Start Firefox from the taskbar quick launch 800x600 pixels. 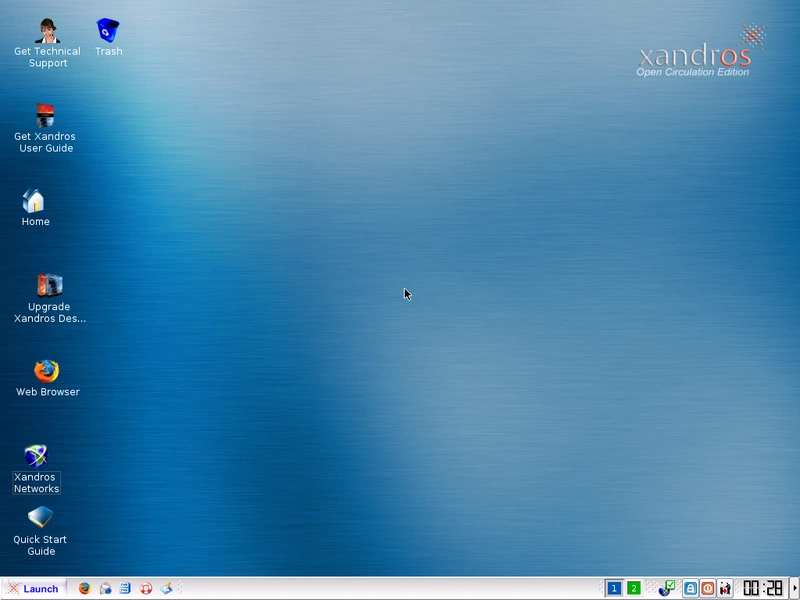[x=85, y=588]
